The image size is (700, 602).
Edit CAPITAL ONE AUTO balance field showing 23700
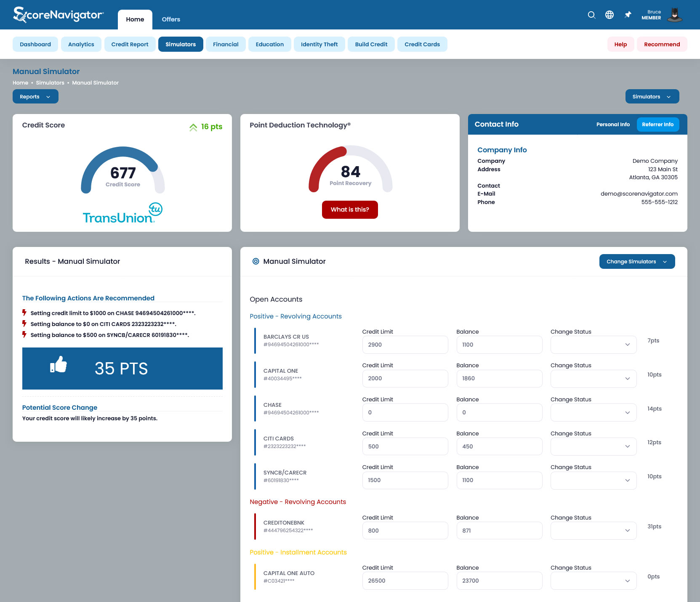499,581
